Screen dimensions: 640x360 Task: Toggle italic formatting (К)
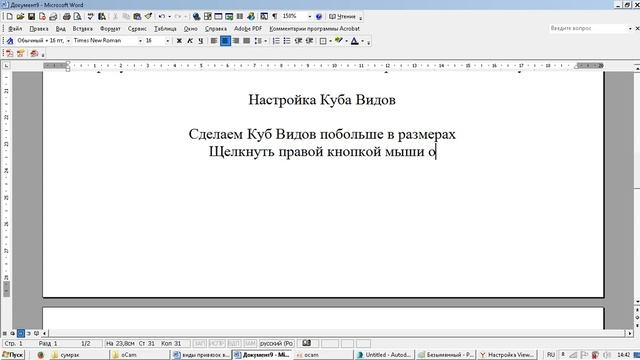(190, 41)
